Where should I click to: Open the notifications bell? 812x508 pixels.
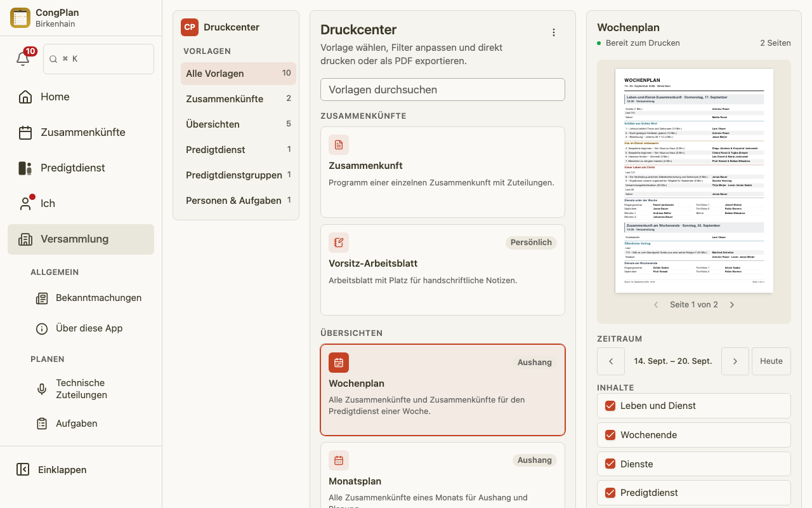[23, 58]
